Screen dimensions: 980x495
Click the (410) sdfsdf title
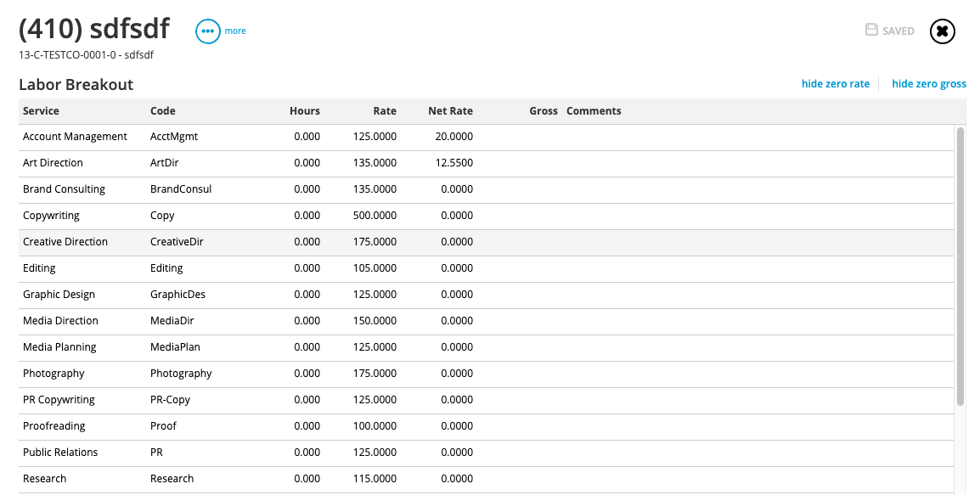(x=94, y=29)
